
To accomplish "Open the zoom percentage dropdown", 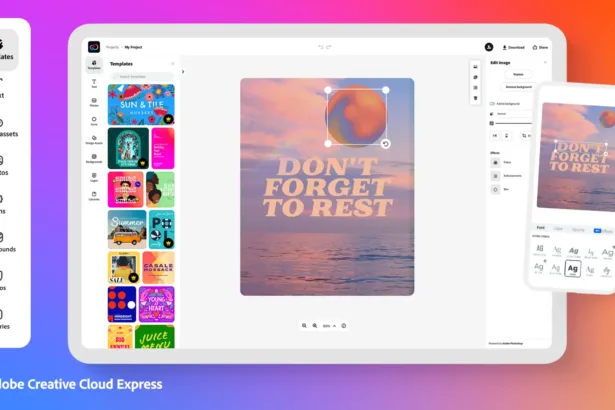I will click(x=329, y=326).
